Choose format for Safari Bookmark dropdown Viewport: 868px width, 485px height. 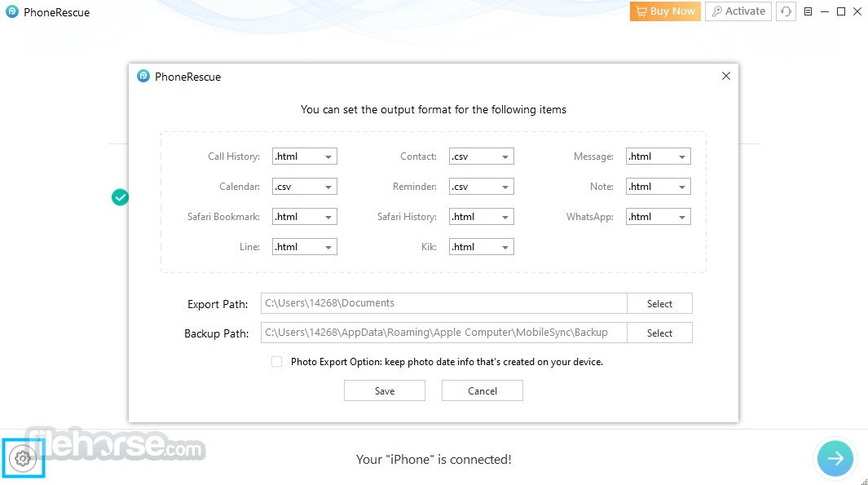pyautogui.click(x=305, y=217)
